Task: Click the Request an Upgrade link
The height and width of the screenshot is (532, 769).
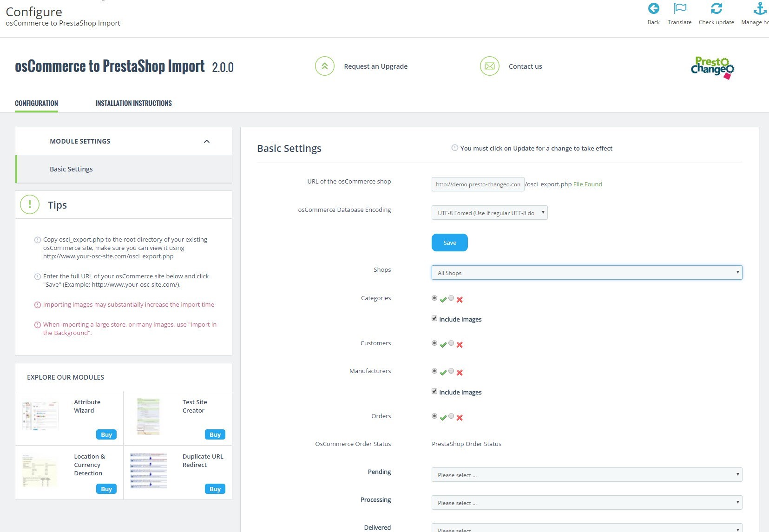Action: coord(375,66)
